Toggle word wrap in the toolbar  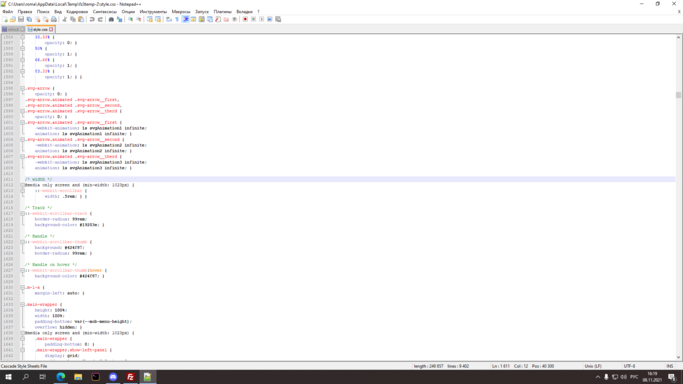169,19
